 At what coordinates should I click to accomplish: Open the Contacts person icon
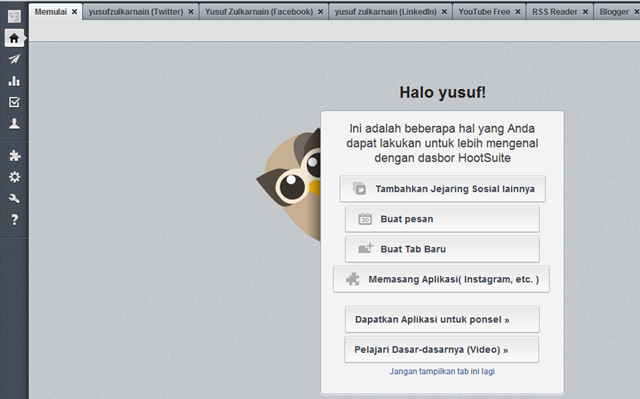(x=14, y=124)
